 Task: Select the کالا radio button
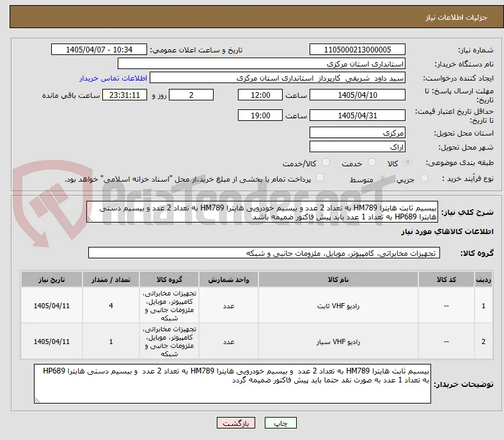[x=407, y=162]
